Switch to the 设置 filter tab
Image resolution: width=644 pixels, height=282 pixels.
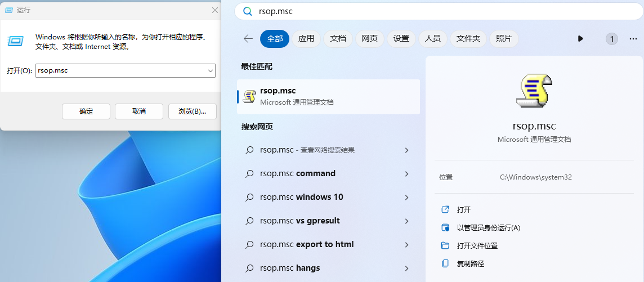click(401, 39)
